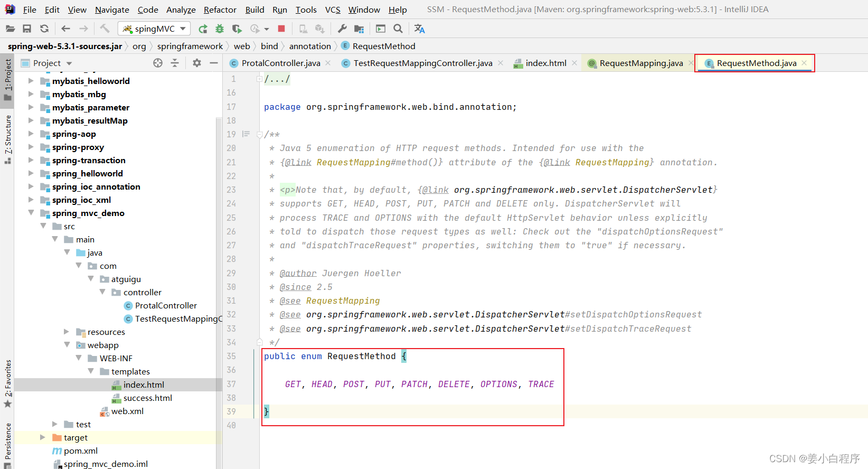Screen dimensions: 868x469
Task: Stop the running process with red square
Action: coord(281,29)
